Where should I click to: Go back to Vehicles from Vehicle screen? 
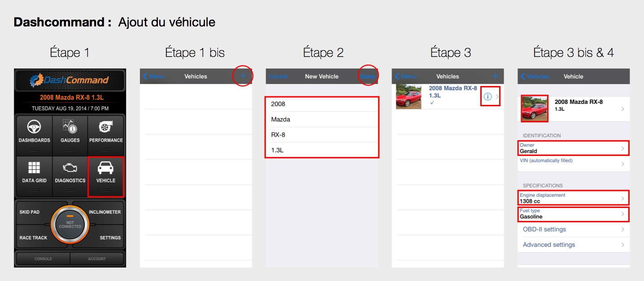click(535, 77)
